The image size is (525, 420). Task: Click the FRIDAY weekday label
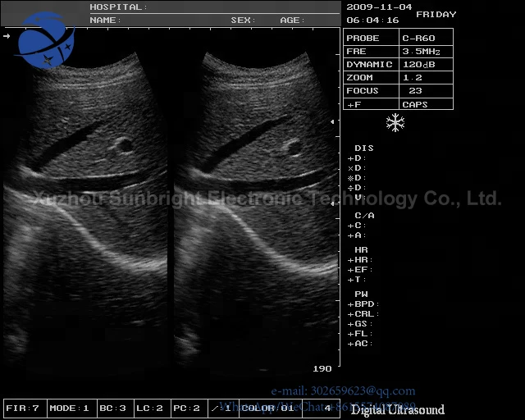tap(436, 15)
